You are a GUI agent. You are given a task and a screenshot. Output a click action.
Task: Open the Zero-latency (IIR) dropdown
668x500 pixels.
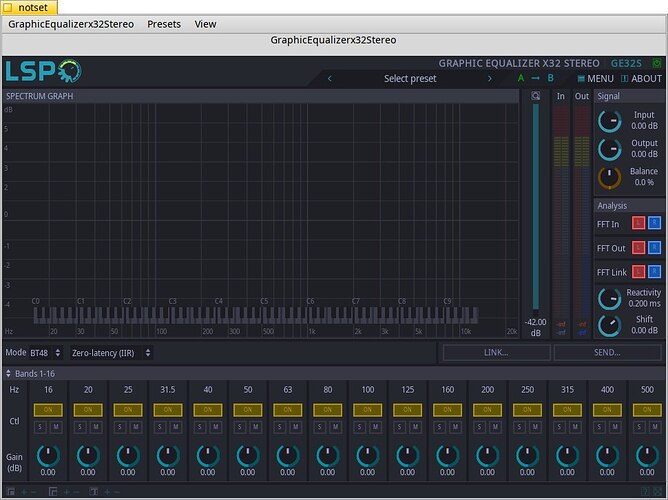[x=111, y=353]
